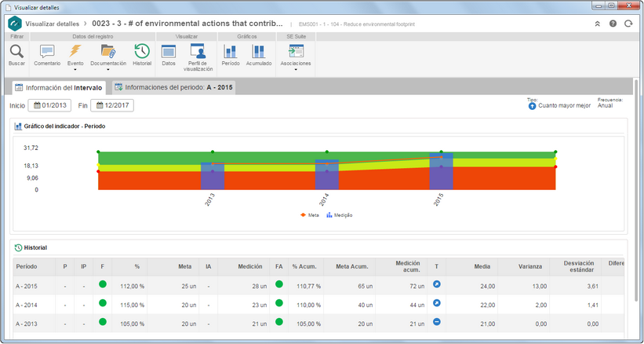Click green F status dot for A - 2013
This screenshot has height=344, width=644.
(103, 322)
